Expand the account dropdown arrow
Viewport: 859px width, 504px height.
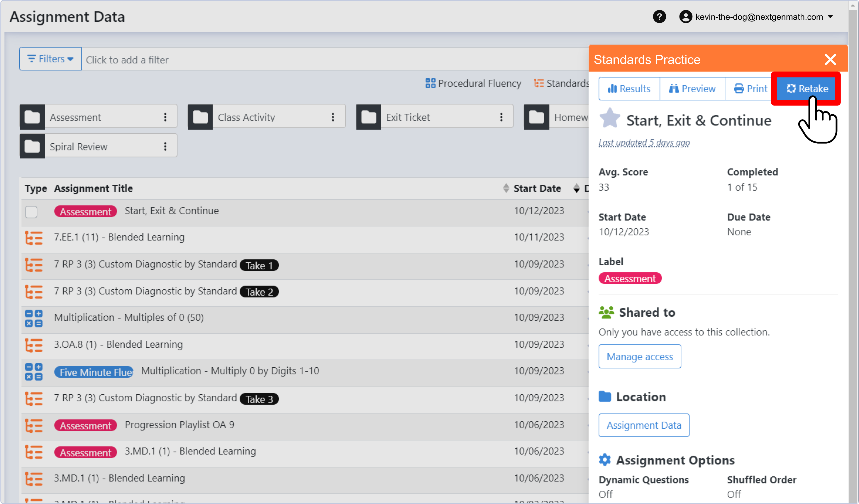830,17
